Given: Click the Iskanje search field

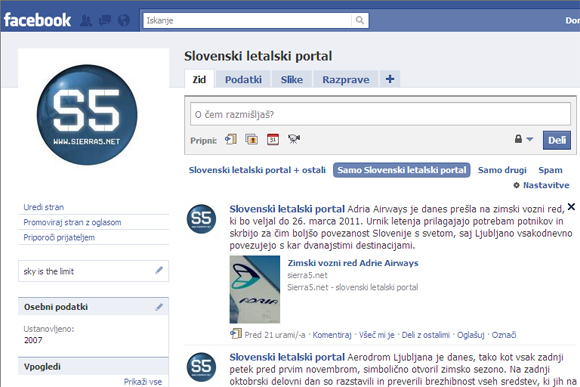Looking at the screenshot, I should point(247,20).
